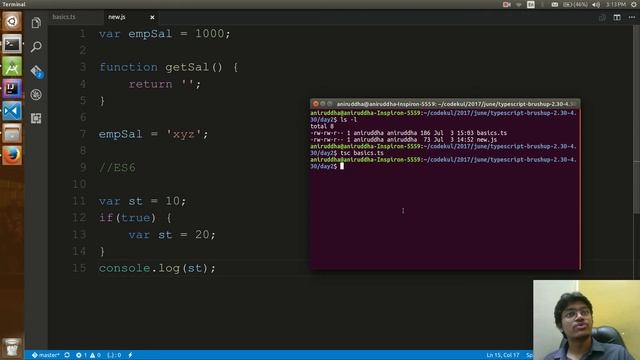
Task: Click 'tsc basics.ts' command in terminal
Action: pyautogui.click(x=362, y=153)
